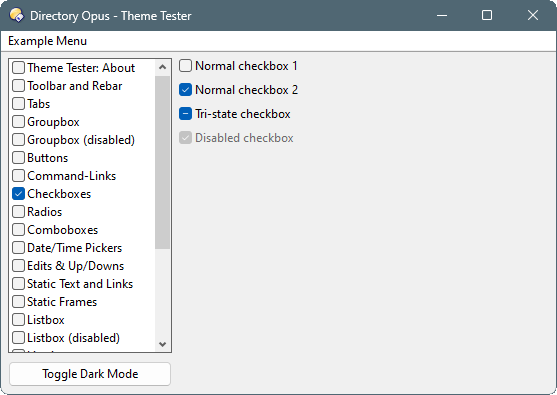Check the Date/Time Pickers item
This screenshot has height=395, width=557.
coord(18,248)
